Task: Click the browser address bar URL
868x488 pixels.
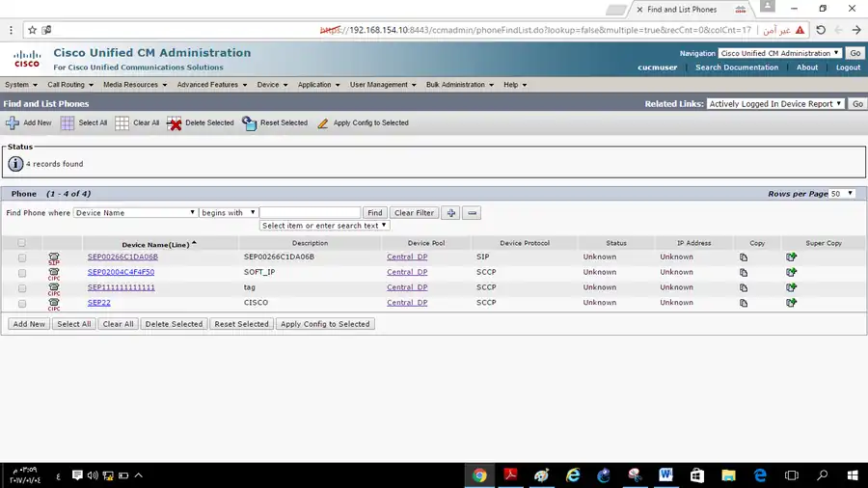Action: 535,30
